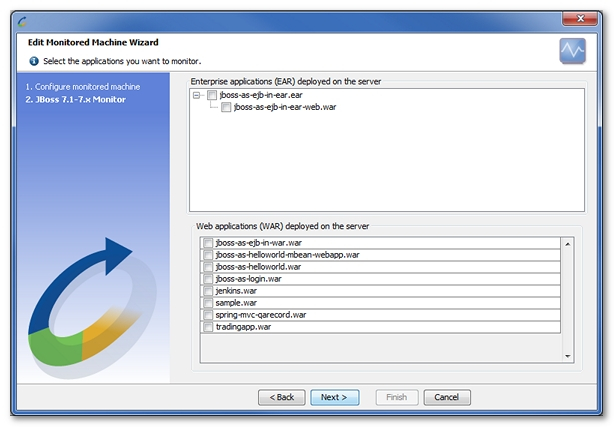Cancel the wizard

[447, 397]
